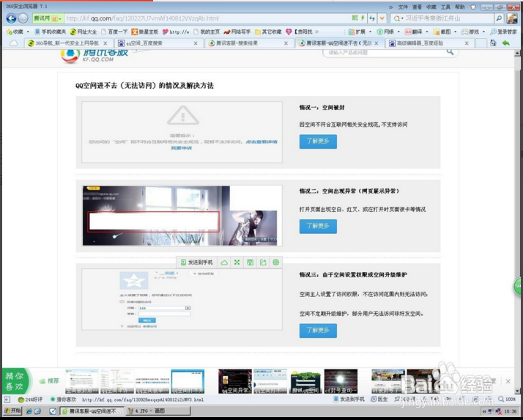Close the 猜你喜欢 recommendation bar
This screenshot has height=420, width=523.
508,381
